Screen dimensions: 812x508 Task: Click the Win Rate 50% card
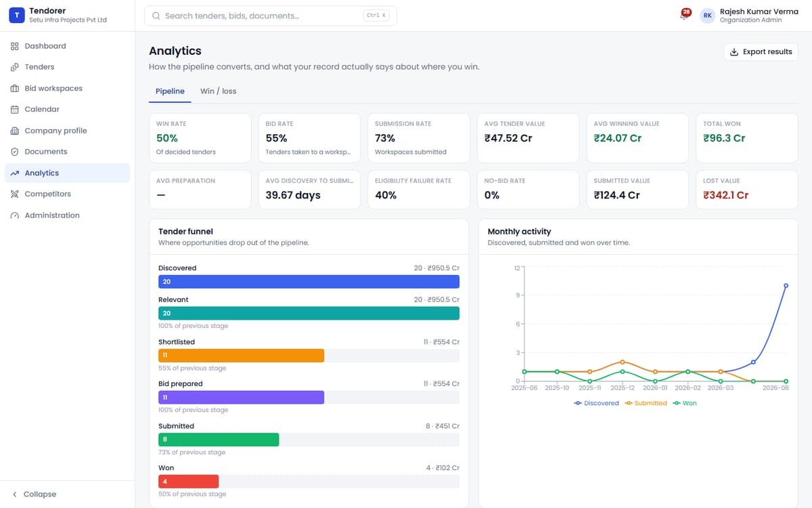(x=200, y=138)
